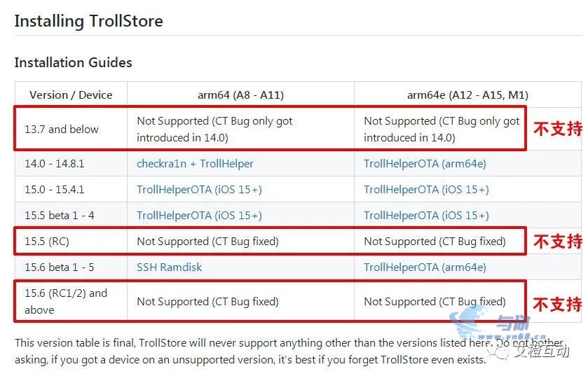Click the 15.5 (RC) version cell
Image resolution: width=588 pixels, height=376 pixels.
pos(47,241)
